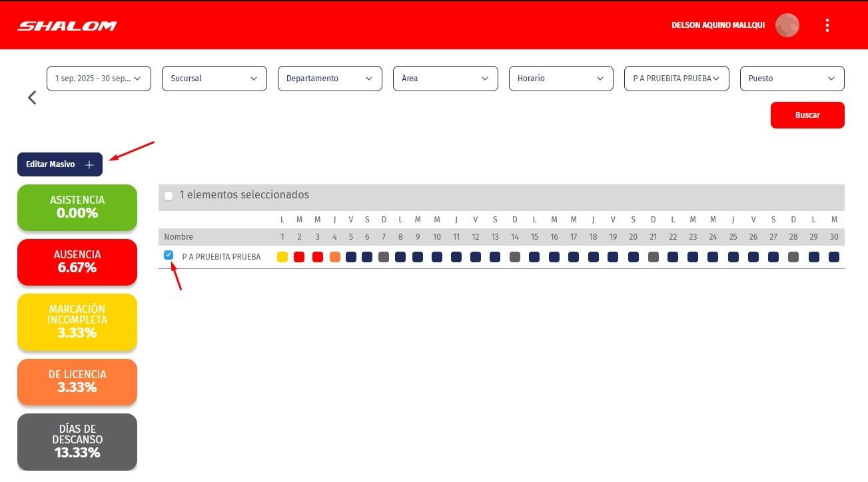Click the red status square for day 2
Image resolution: width=868 pixels, height=482 pixels.
tap(299, 257)
